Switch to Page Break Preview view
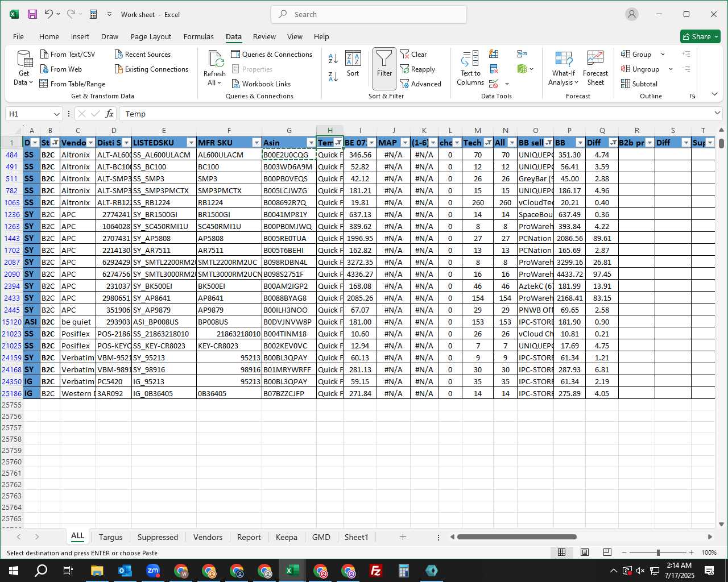Image resolution: width=728 pixels, height=582 pixels. 607,552
